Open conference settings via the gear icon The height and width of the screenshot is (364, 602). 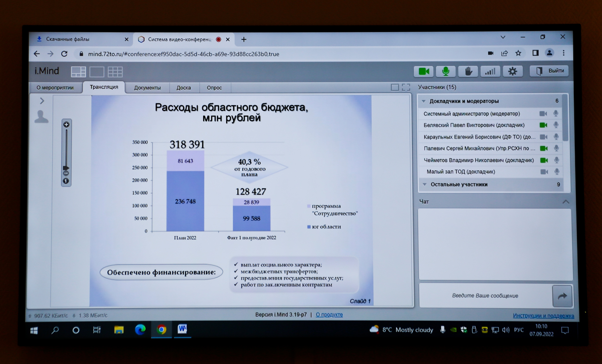513,71
